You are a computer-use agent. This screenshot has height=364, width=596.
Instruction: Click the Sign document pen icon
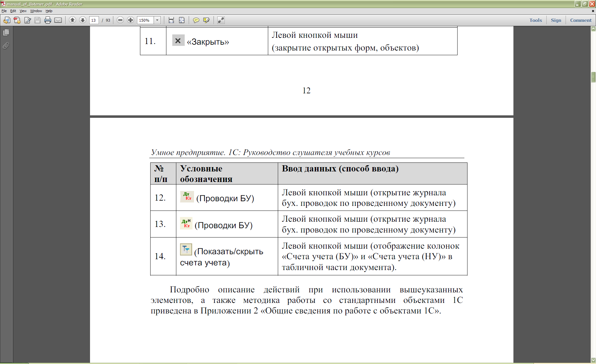click(28, 20)
